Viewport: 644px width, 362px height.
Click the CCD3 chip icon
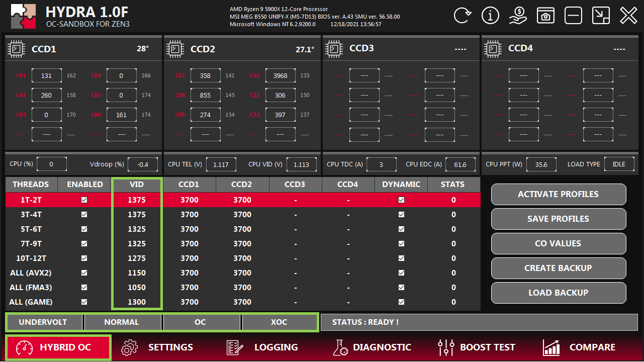[334, 49]
